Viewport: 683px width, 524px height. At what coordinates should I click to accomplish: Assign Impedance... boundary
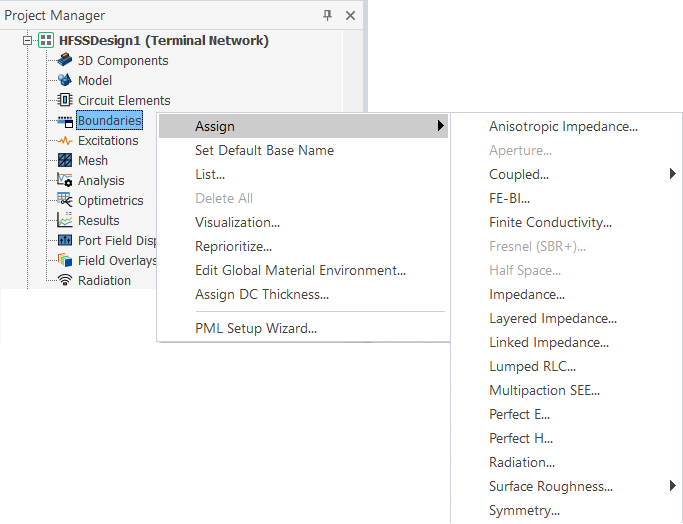527,294
